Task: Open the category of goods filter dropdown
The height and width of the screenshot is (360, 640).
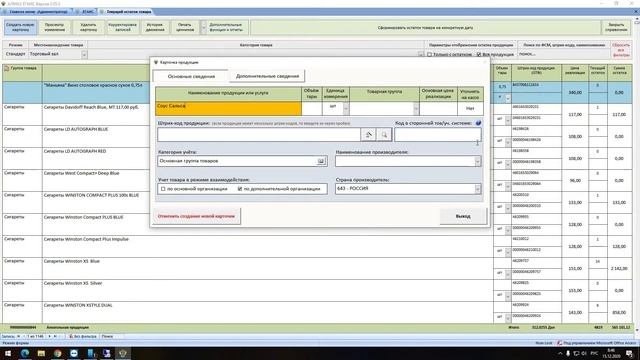Action: coord(421,54)
